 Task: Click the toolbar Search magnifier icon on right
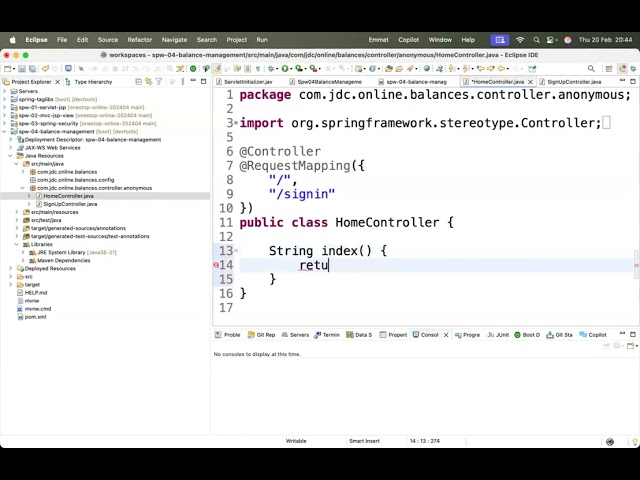point(591,69)
